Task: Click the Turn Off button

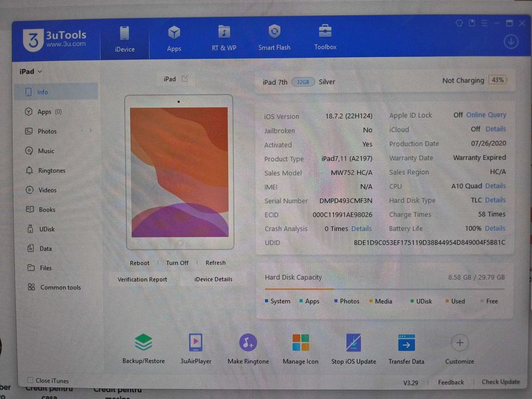Action: 177,263
